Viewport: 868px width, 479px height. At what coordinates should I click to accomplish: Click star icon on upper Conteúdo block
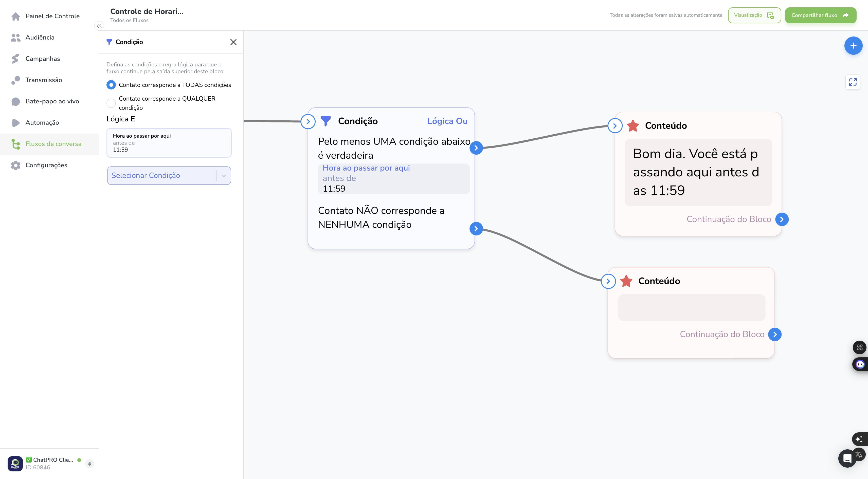point(633,126)
